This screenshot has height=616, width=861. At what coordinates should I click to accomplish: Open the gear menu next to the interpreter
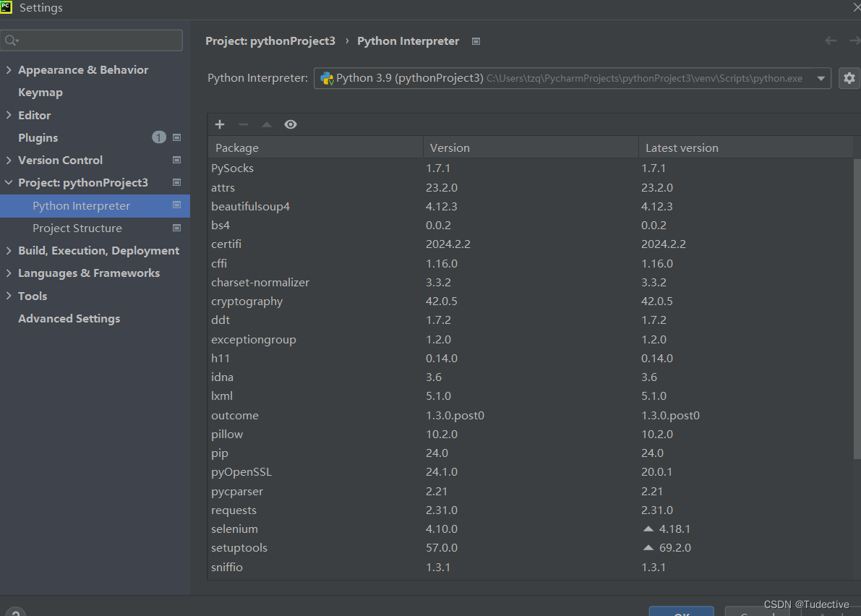pyautogui.click(x=849, y=78)
